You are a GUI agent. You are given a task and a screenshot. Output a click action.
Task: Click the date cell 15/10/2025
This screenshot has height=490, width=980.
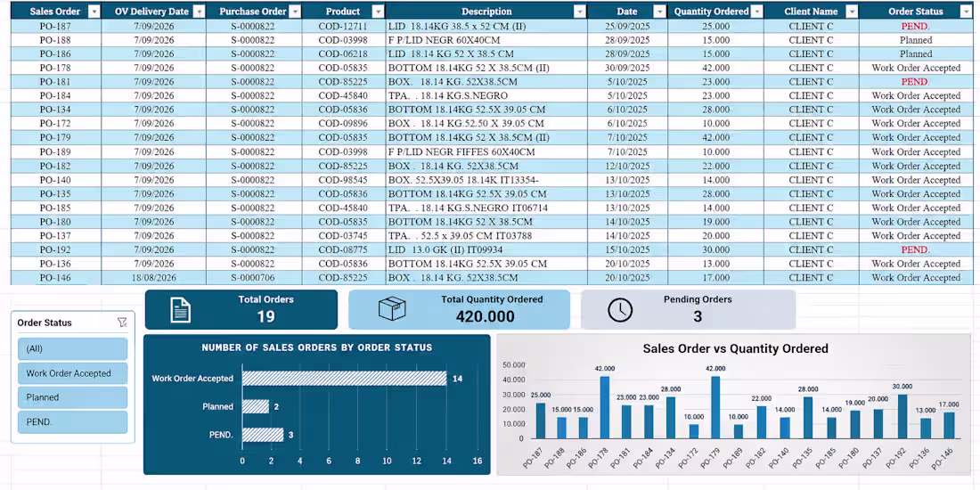point(627,249)
